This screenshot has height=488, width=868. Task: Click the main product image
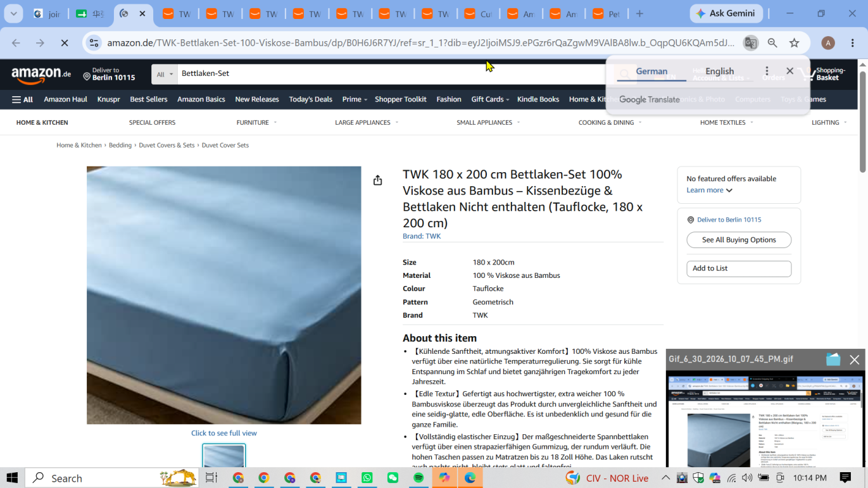click(x=224, y=295)
